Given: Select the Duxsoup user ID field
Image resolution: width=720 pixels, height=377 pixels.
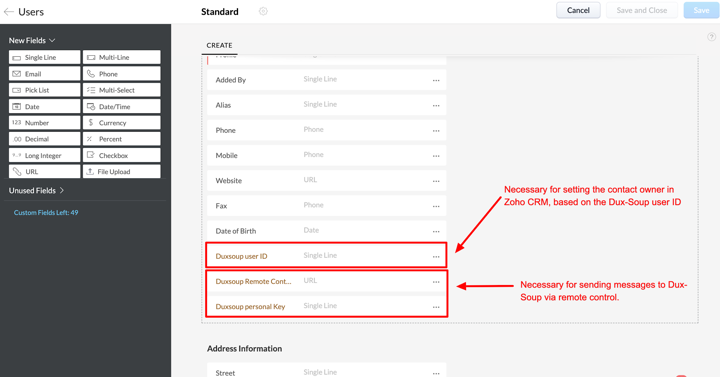Looking at the screenshot, I should tap(326, 255).
